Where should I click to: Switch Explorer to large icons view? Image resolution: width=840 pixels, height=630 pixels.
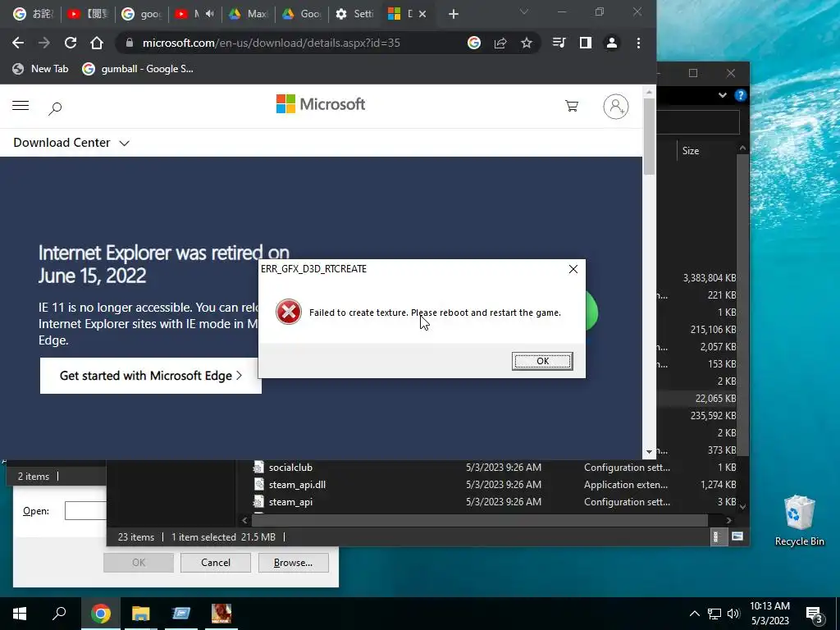click(737, 536)
